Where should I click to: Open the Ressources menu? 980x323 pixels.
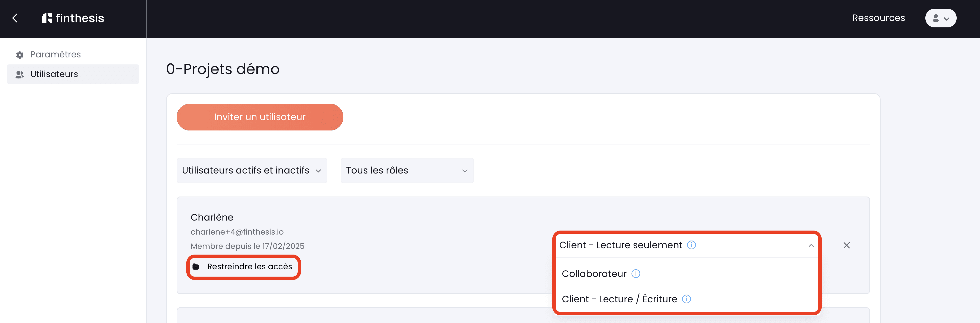tap(878, 18)
